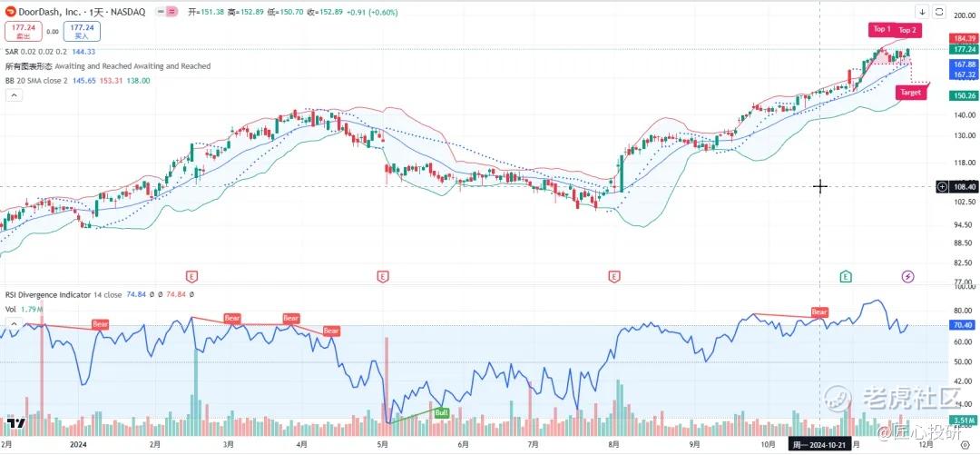Image resolution: width=980 pixels, height=455 pixels.
Task: Click the 2024 year label on time axis
Action: coord(78,445)
